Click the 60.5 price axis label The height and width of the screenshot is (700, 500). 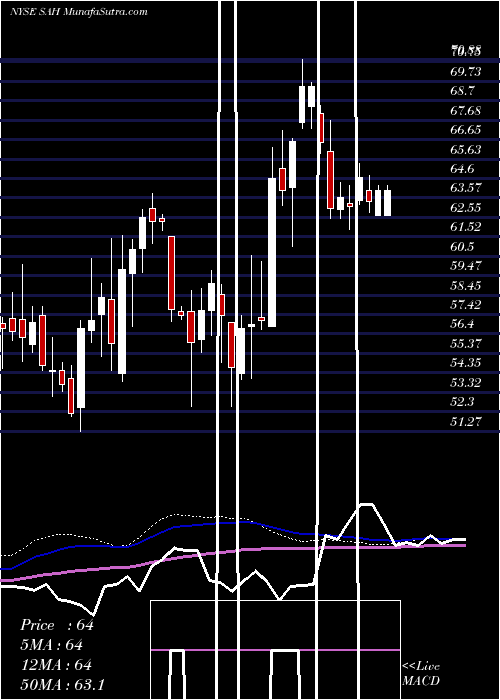[x=462, y=246]
